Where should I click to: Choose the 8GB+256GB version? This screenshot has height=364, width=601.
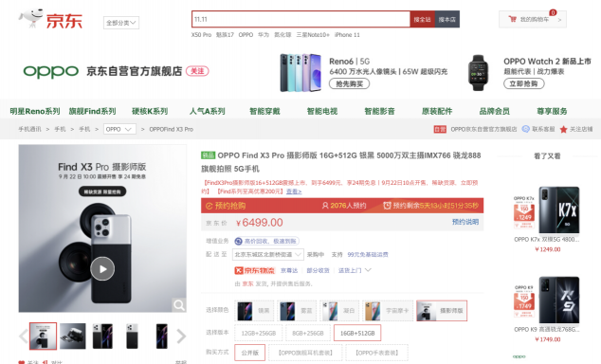(x=308, y=333)
